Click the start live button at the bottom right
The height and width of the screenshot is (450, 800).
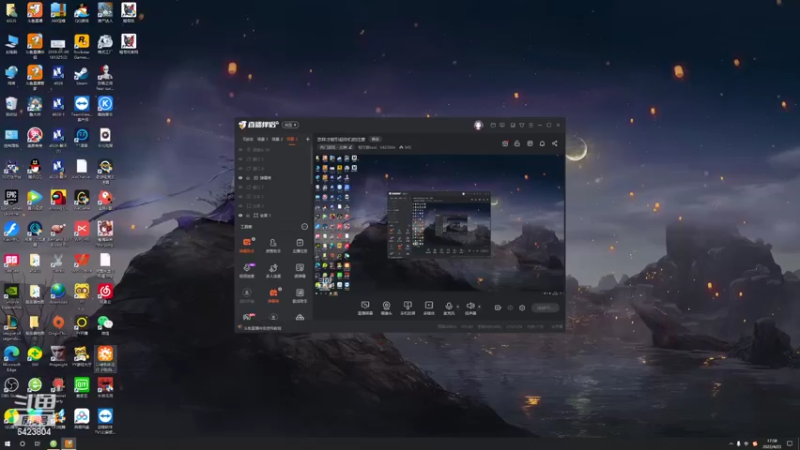pos(545,308)
